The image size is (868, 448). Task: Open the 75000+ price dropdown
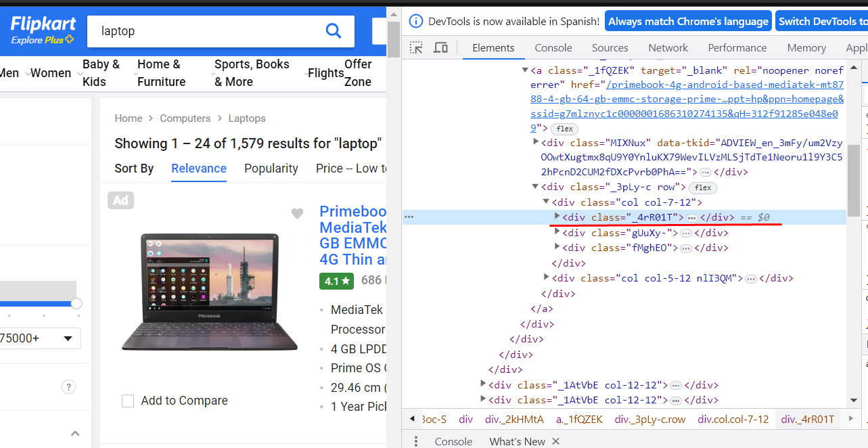pyautogui.click(x=41, y=338)
